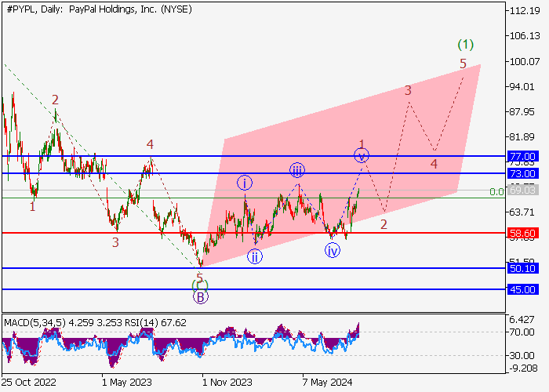Screen dimensions: 549x392
Task: Click wave 5 label beneath green (1)
Action: coord(463,64)
